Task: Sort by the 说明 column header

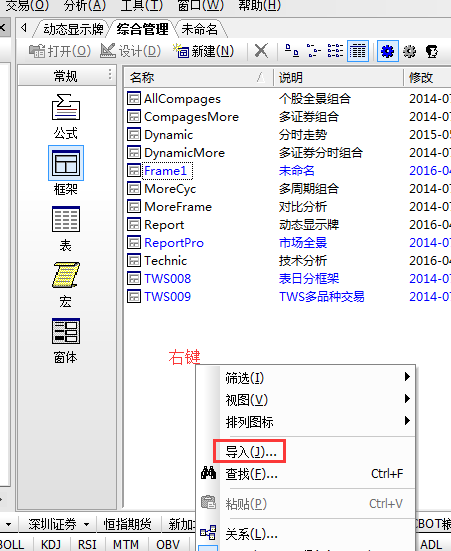Action: pos(338,77)
